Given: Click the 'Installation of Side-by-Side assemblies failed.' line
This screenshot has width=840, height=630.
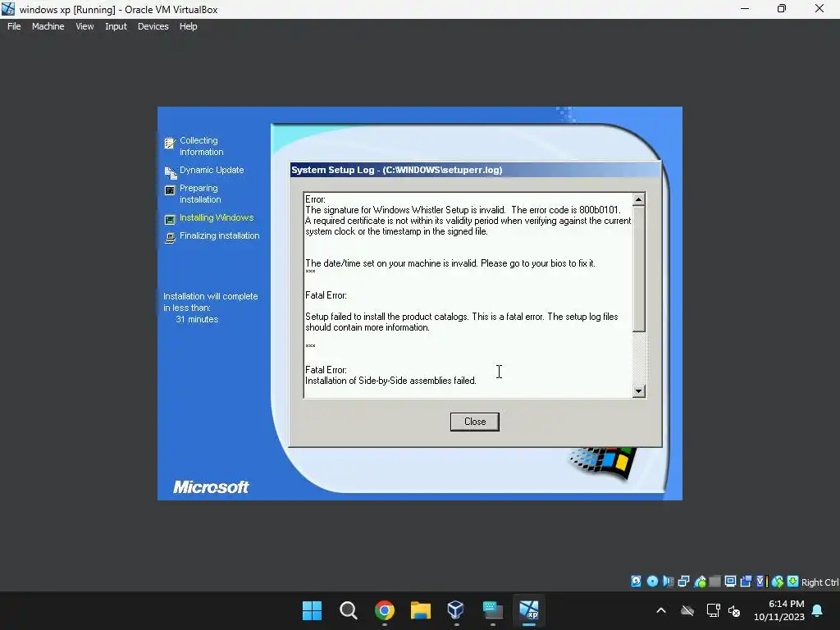Looking at the screenshot, I should [x=390, y=381].
